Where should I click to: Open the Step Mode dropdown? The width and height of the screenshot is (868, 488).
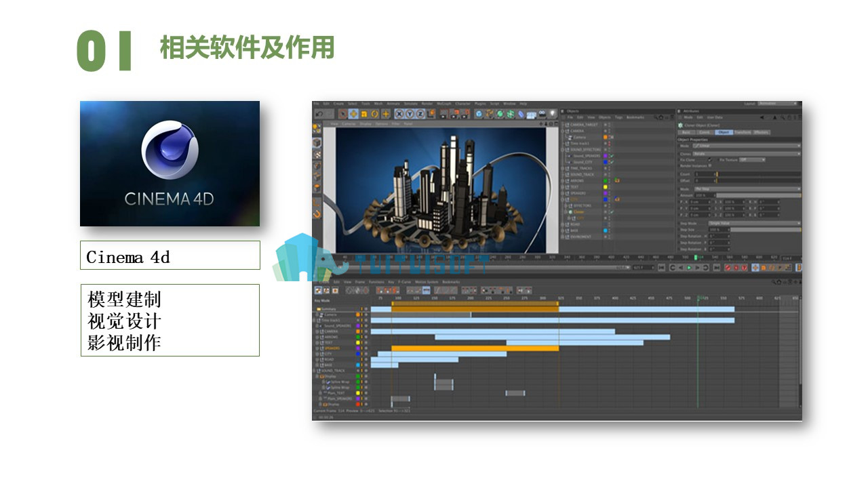(754, 223)
